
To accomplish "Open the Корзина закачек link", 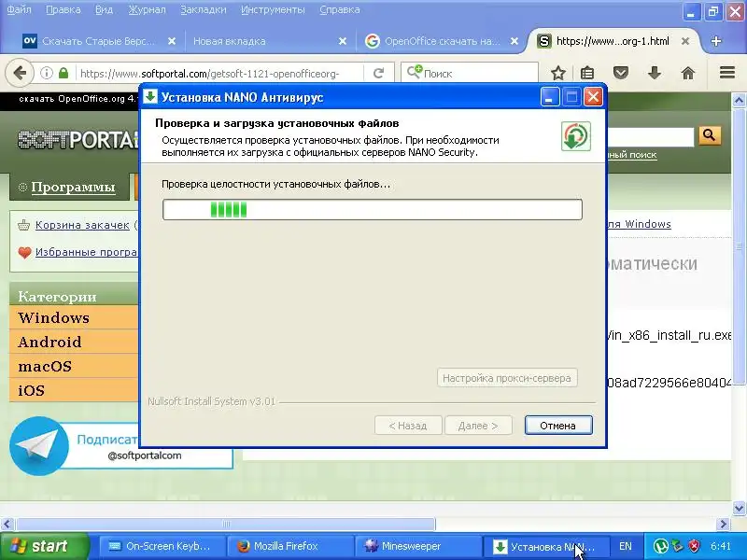I will click(x=82, y=225).
